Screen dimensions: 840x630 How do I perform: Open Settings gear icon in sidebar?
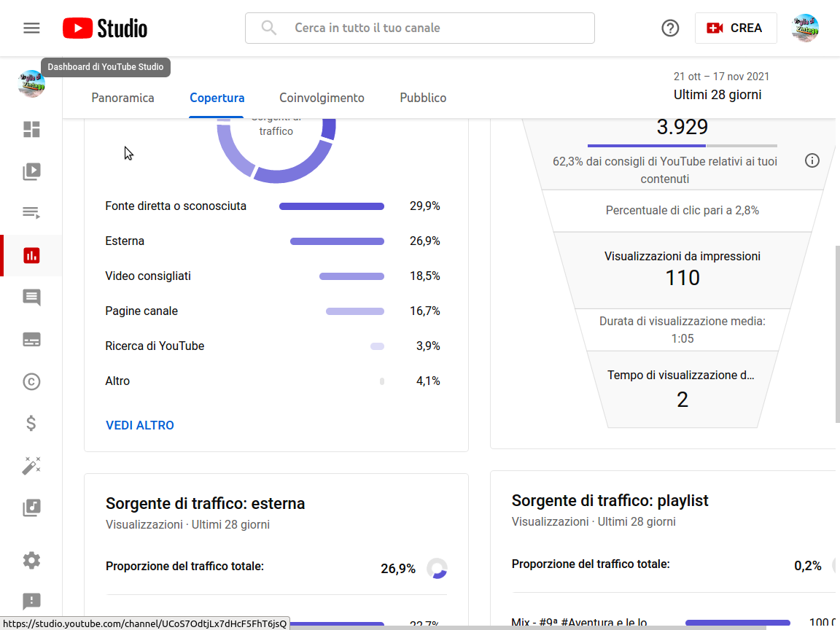pyautogui.click(x=31, y=560)
